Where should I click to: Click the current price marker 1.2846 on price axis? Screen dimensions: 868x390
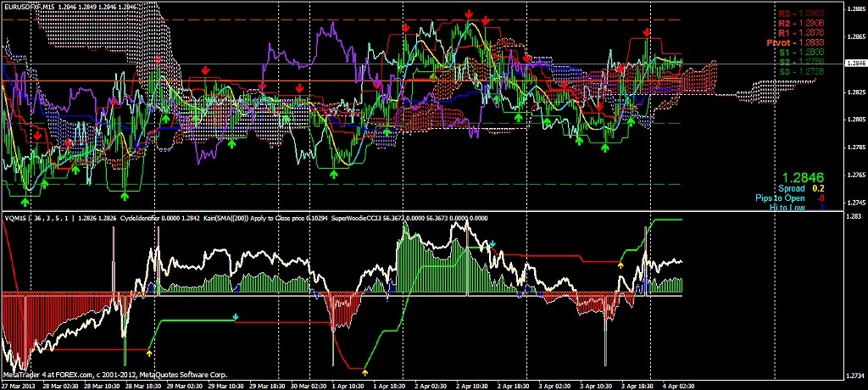(x=856, y=64)
